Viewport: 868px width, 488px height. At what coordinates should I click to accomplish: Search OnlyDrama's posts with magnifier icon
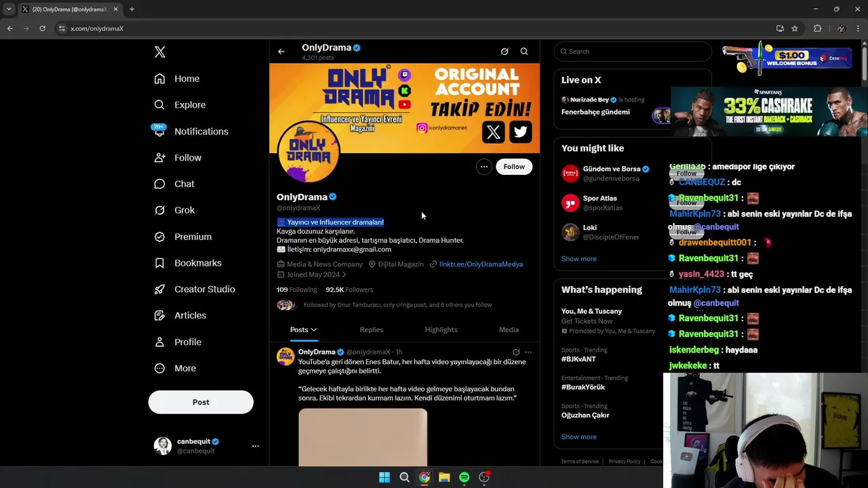[524, 52]
